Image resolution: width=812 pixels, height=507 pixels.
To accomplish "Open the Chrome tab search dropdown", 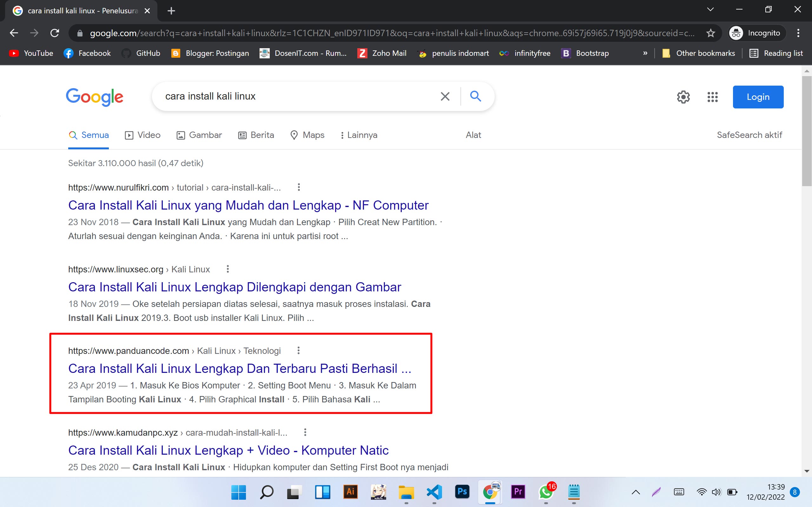I will coord(710,10).
